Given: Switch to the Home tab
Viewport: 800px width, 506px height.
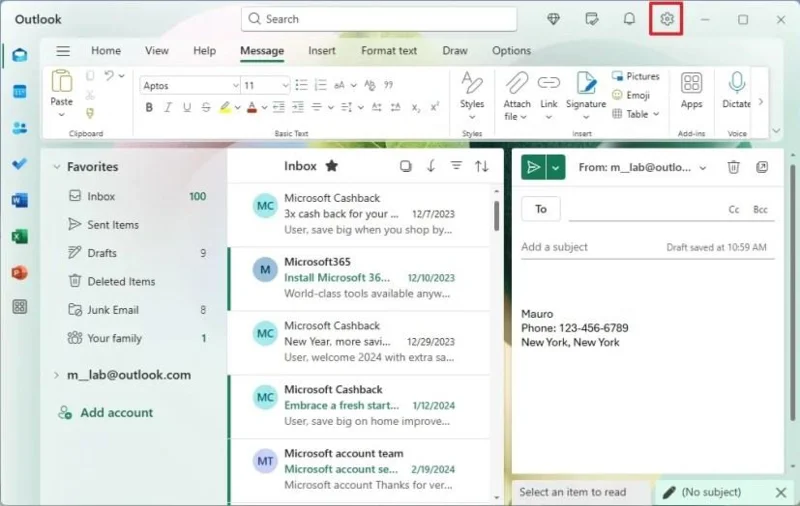Looking at the screenshot, I should point(106,50).
